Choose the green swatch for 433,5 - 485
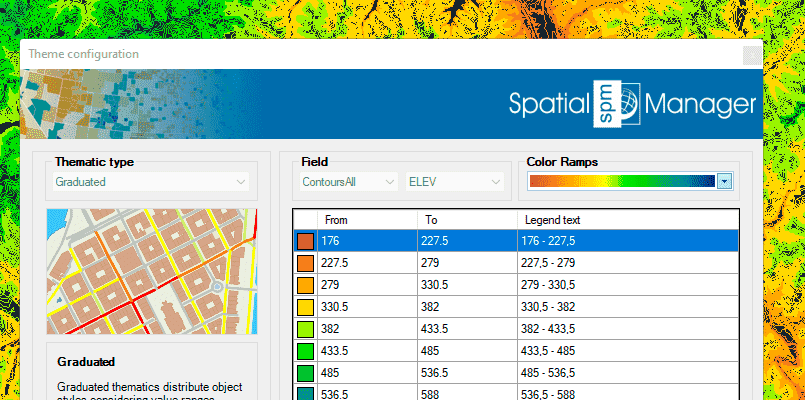This screenshot has height=400, width=805. (x=306, y=351)
